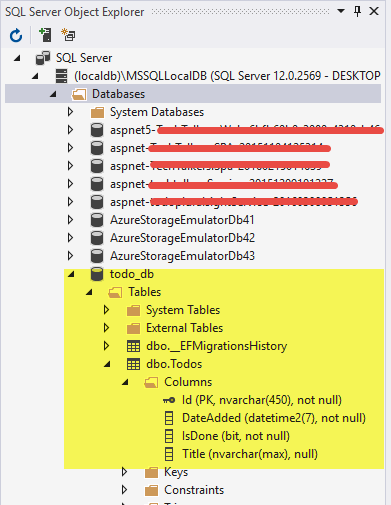Click the dbo.Todos table grid icon
The height and width of the screenshot is (505, 391).
pos(133,364)
